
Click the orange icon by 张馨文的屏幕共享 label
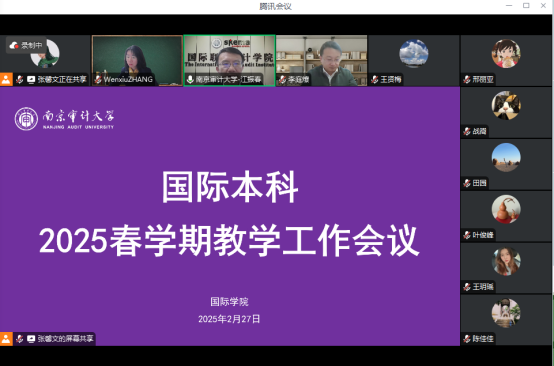[6, 339]
